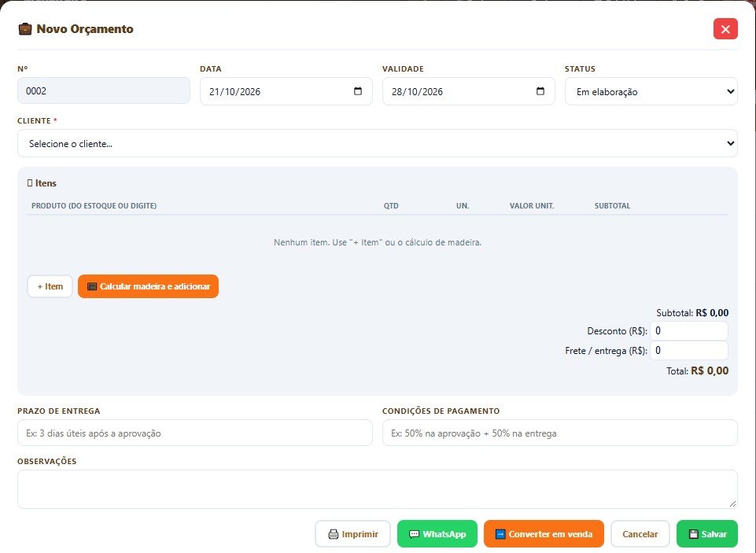Click the VALOR UNIT. column header

click(x=532, y=206)
